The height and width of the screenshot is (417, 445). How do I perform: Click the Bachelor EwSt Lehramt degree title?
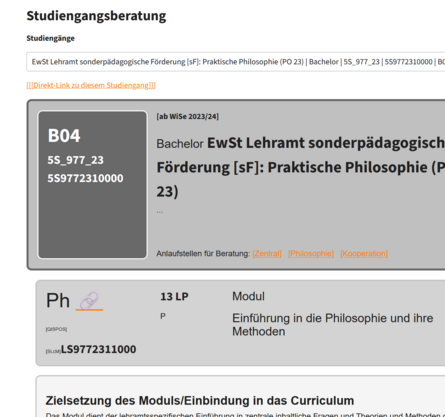point(301,167)
